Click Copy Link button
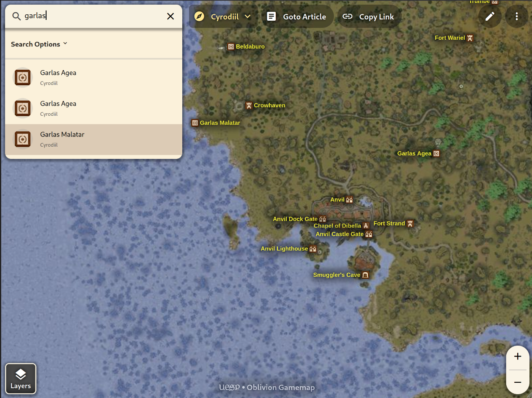The height and width of the screenshot is (398, 532). (368, 16)
